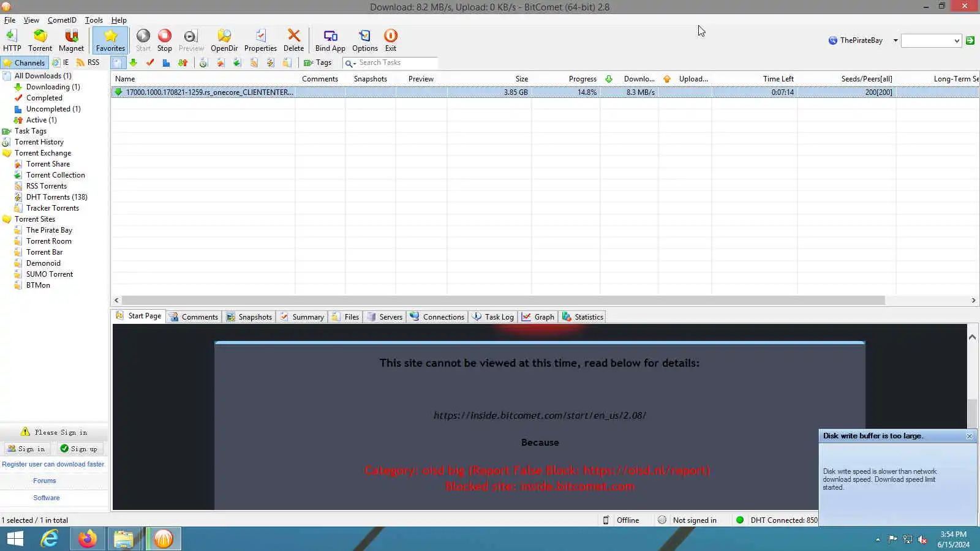
Task: Open the View menu
Action: 31,20
